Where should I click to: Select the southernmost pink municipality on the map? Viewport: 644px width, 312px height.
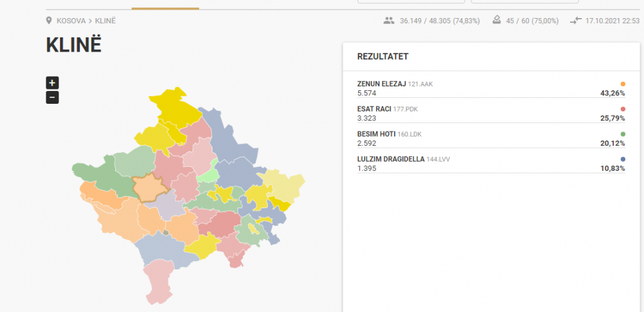[158, 282]
